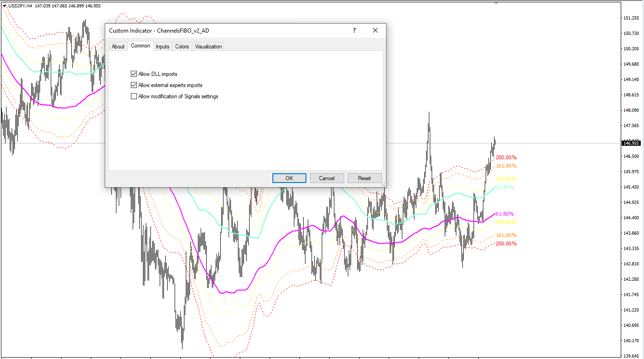The height and width of the screenshot is (359, 644).
Task: Uncheck Allow external experts imports
Action: pos(134,85)
